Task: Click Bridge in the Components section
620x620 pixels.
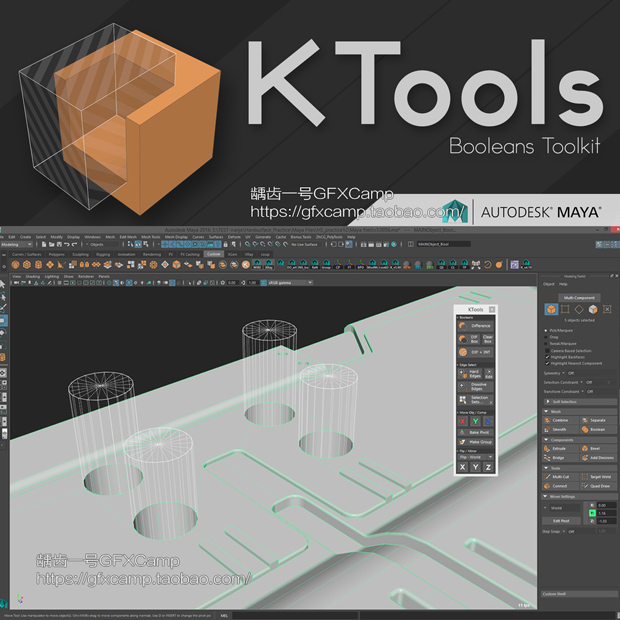Action: [x=560, y=458]
